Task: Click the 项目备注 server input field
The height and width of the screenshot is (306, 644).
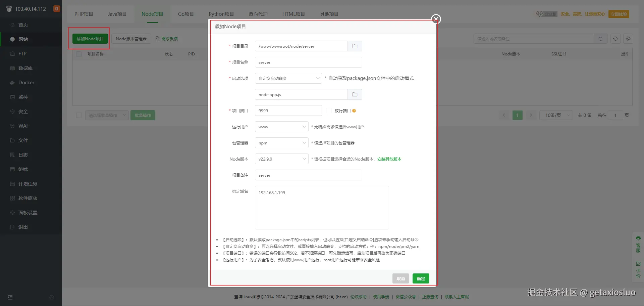Action: point(309,175)
